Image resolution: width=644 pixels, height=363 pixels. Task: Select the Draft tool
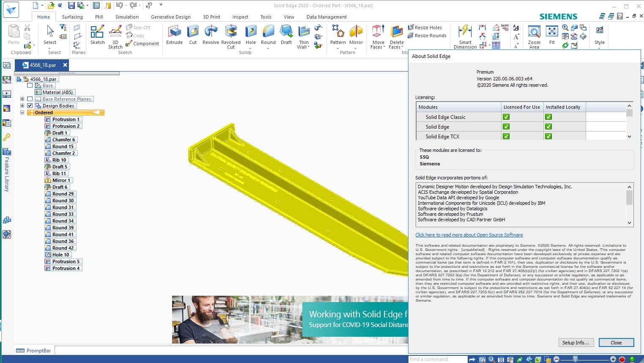tap(286, 35)
